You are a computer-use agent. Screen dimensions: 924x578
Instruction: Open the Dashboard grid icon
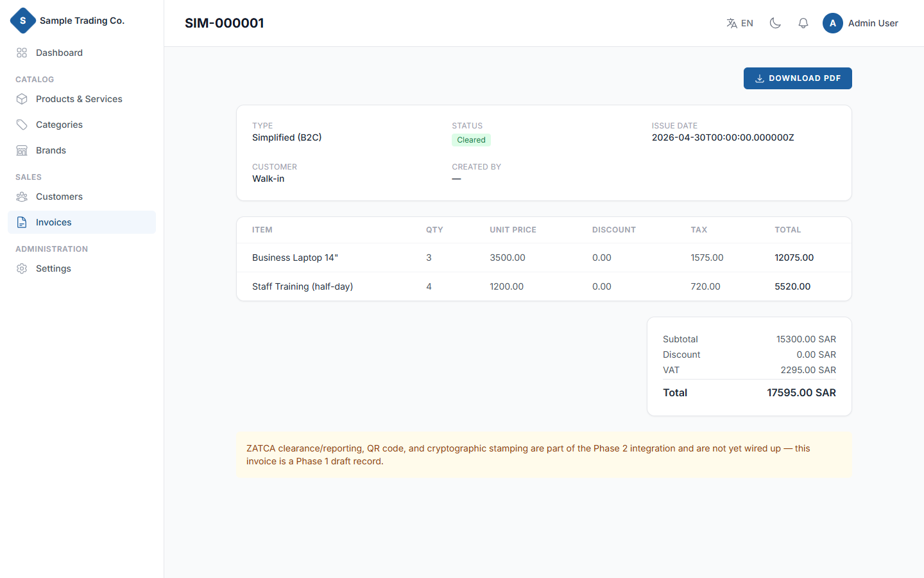tap(22, 53)
